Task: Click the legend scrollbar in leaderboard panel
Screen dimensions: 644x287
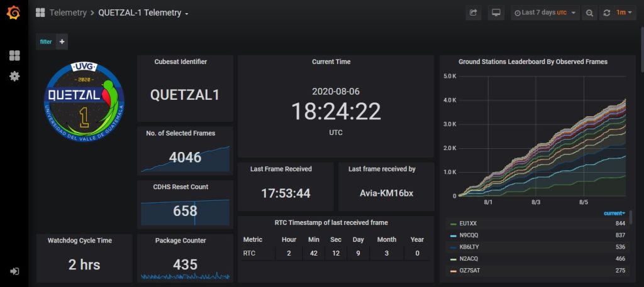Action: coord(630,217)
